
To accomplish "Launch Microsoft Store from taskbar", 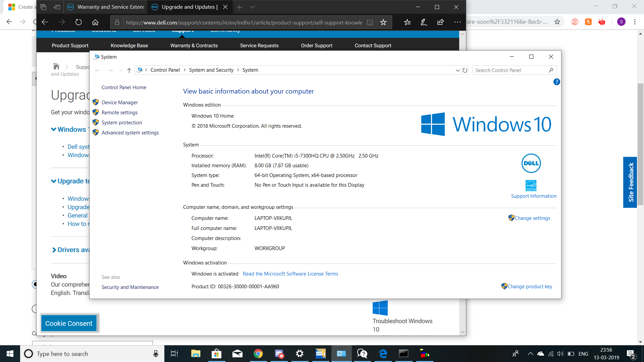I will pos(216,354).
